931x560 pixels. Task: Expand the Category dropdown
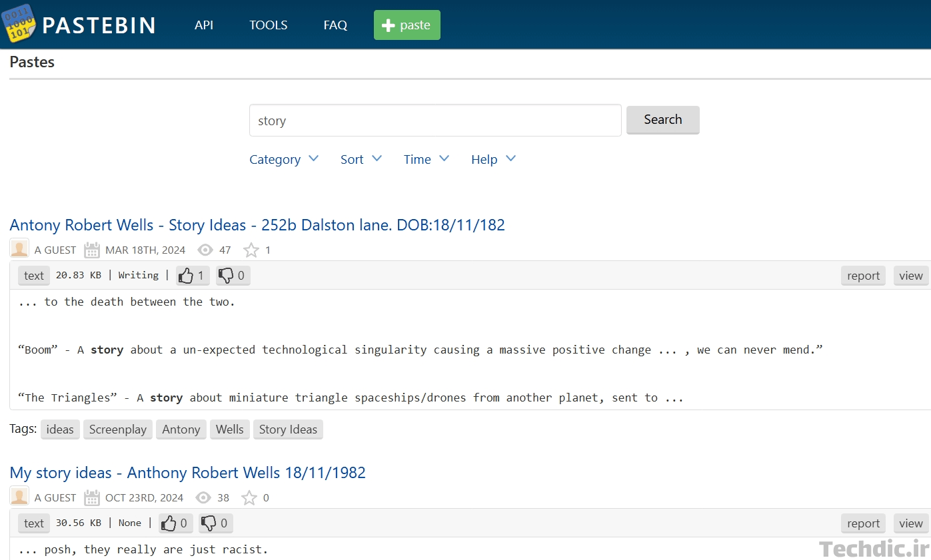click(x=284, y=159)
